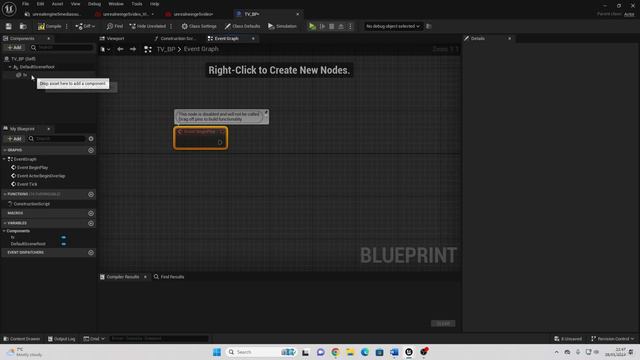Click the Add button in My Blueprint
The image size is (640, 360).
click(14, 139)
